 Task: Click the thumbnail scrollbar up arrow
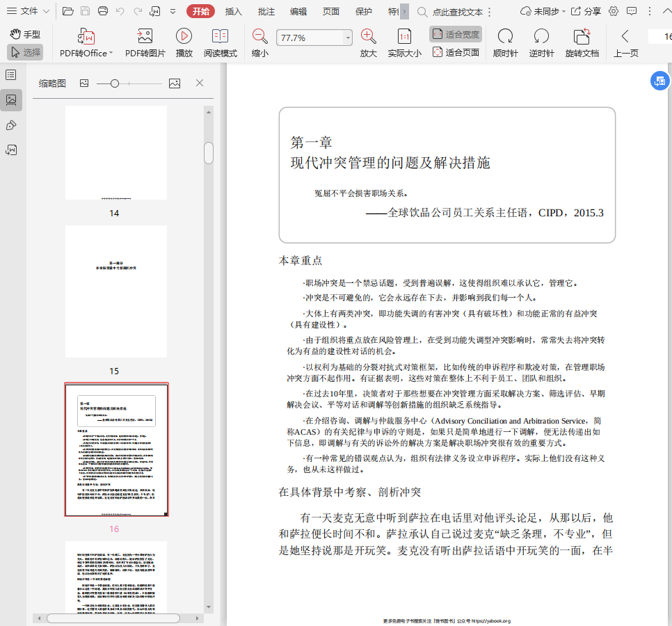[x=209, y=112]
